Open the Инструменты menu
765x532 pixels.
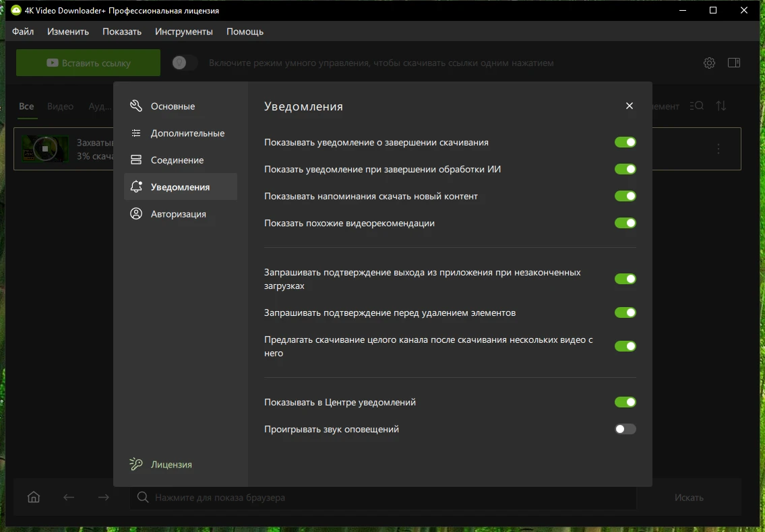(x=183, y=32)
